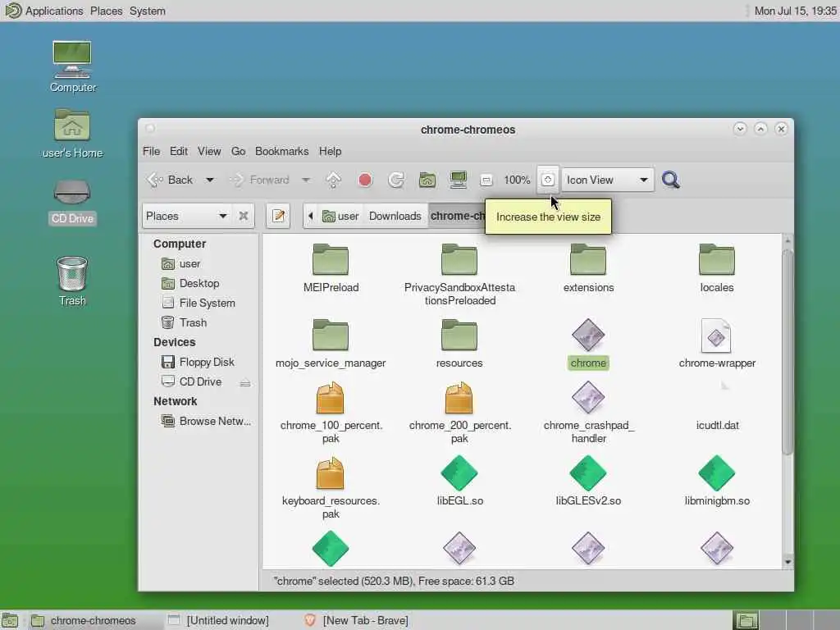Decrease the view size
840x630 pixels.
(486, 180)
